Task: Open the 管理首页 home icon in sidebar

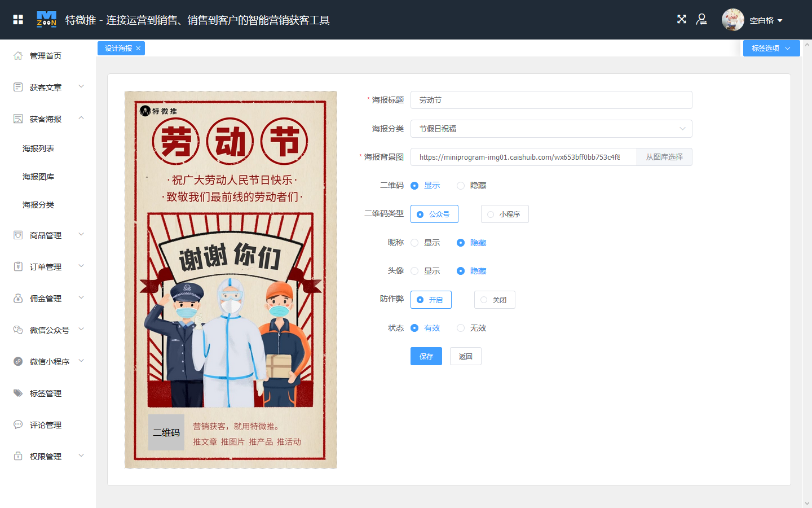Action: [x=17, y=55]
